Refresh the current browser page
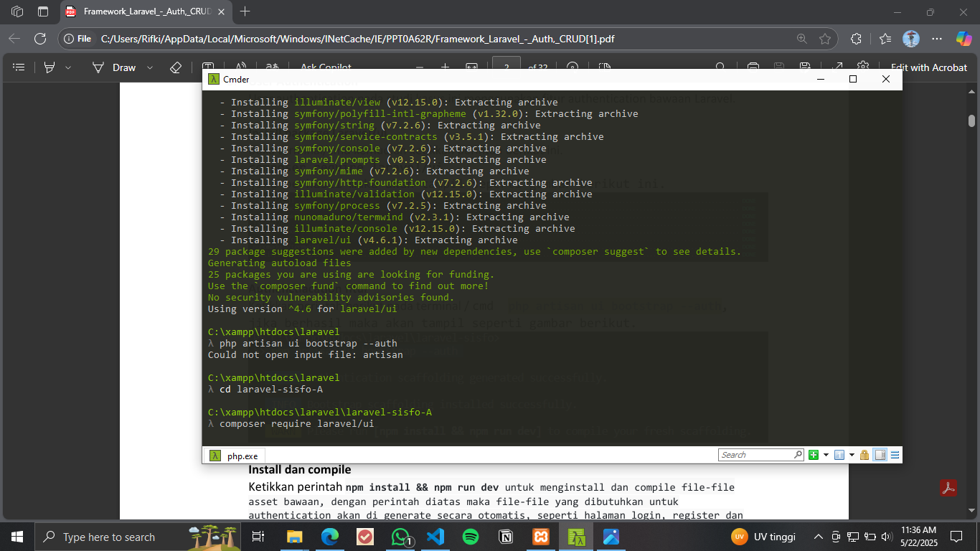The height and width of the screenshot is (551, 980). pyautogui.click(x=40, y=39)
